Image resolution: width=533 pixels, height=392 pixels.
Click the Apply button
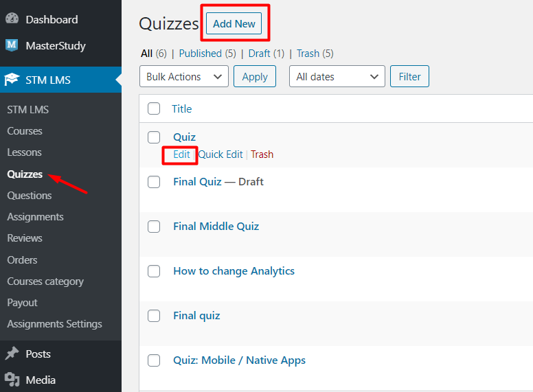255,77
